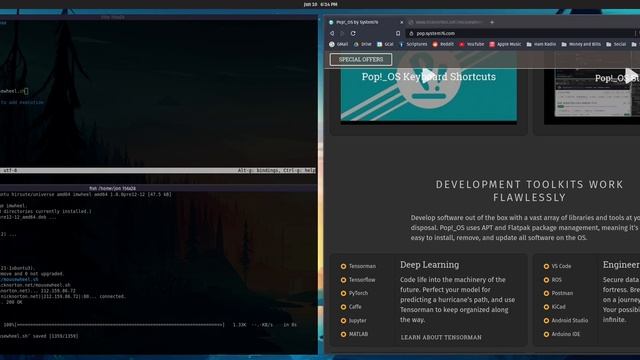Play the second Pop!_OS video on the right
Viewport: 640px width, 360px height.
tap(631, 76)
